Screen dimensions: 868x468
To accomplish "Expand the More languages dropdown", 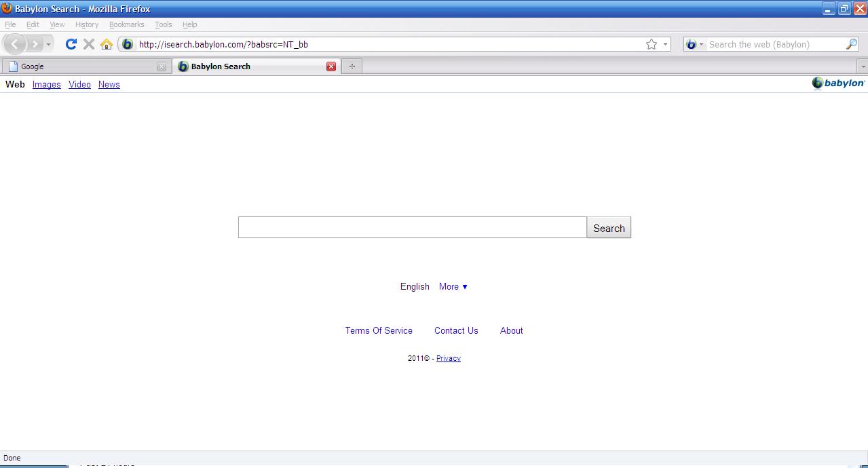I will coord(453,286).
